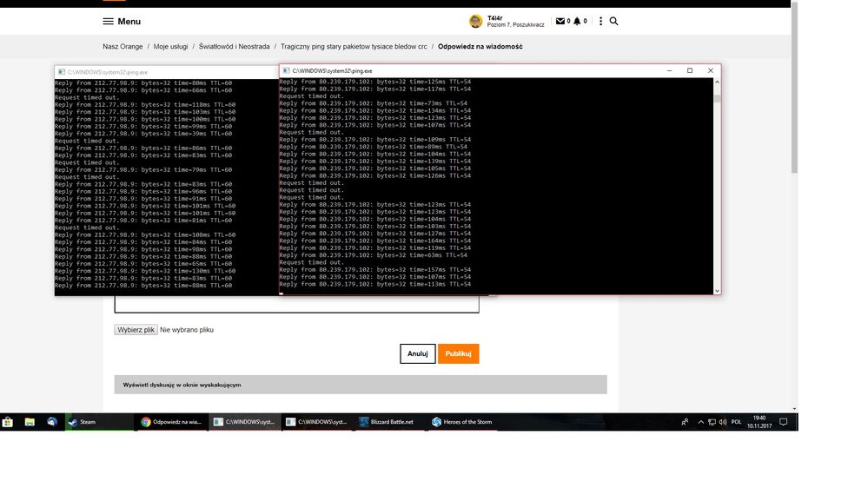The height and width of the screenshot is (488, 868).
Task: Switch to Steam in taskbar
Action: point(87,422)
